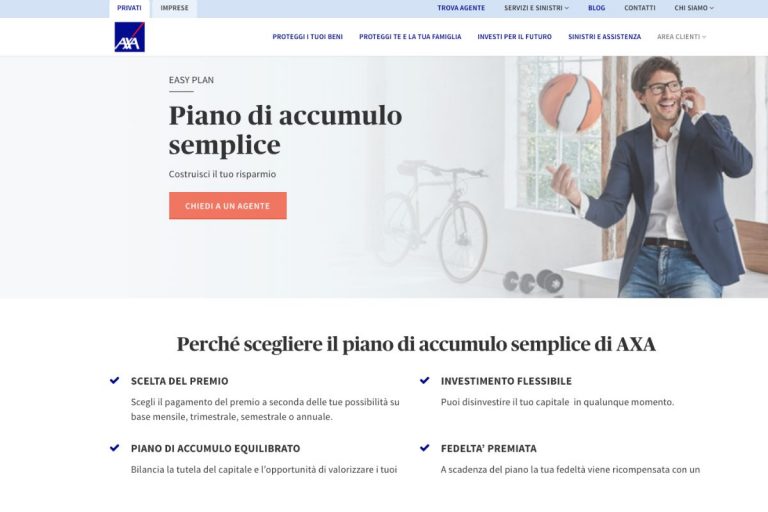This screenshot has width=768, height=512.
Task: Open the Area Clienti dropdown
Action: click(681, 37)
